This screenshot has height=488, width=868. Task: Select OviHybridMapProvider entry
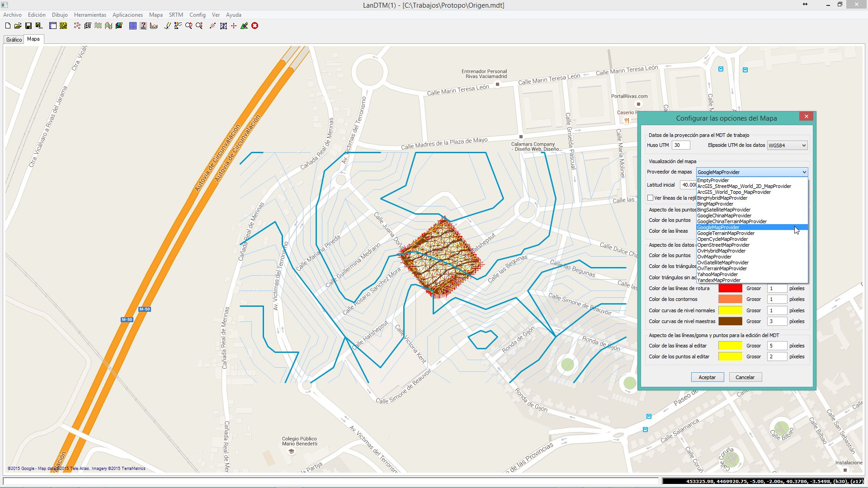point(752,251)
